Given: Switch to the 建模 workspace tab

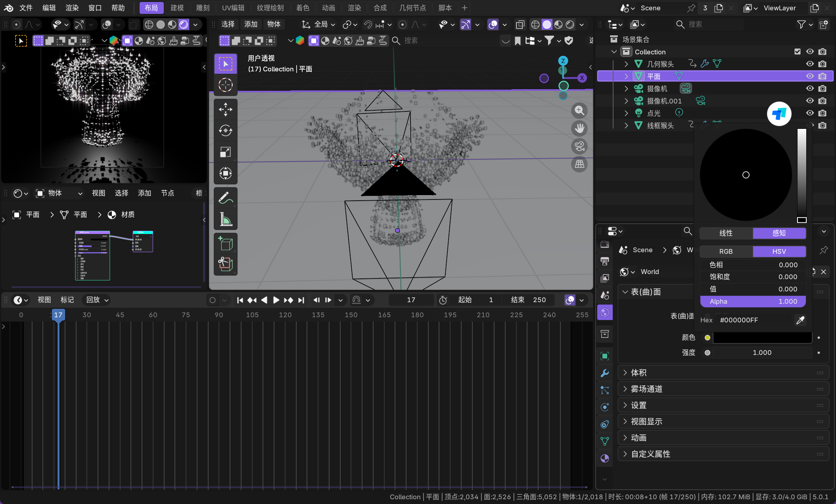Looking at the screenshot, I should (x=177, y=8).
